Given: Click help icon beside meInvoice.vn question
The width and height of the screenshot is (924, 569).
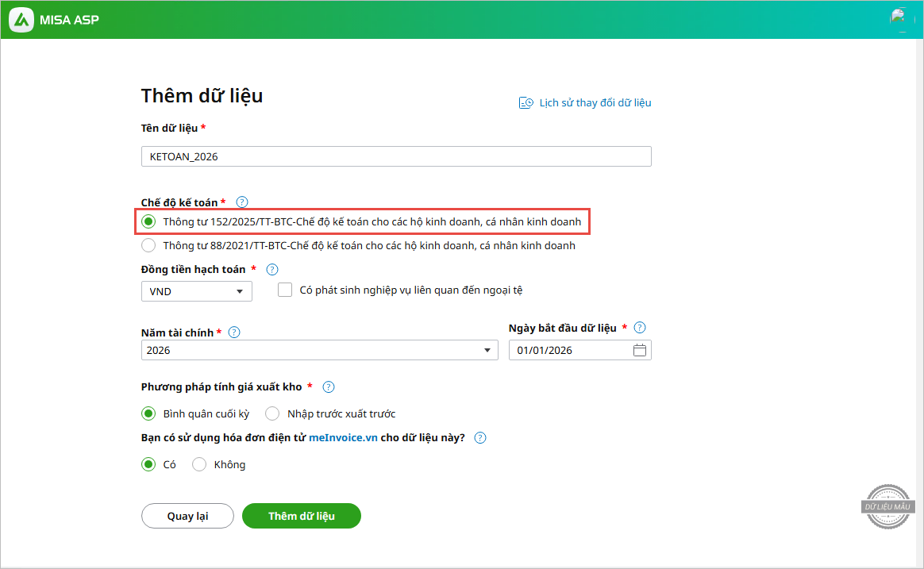Looking at the screenshot, I should (479, 438).
